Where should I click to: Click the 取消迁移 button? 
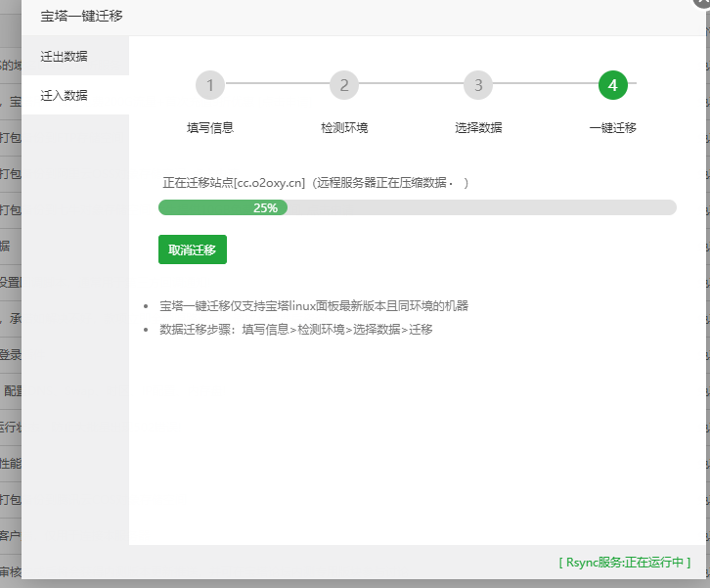[x=193, y=249]
